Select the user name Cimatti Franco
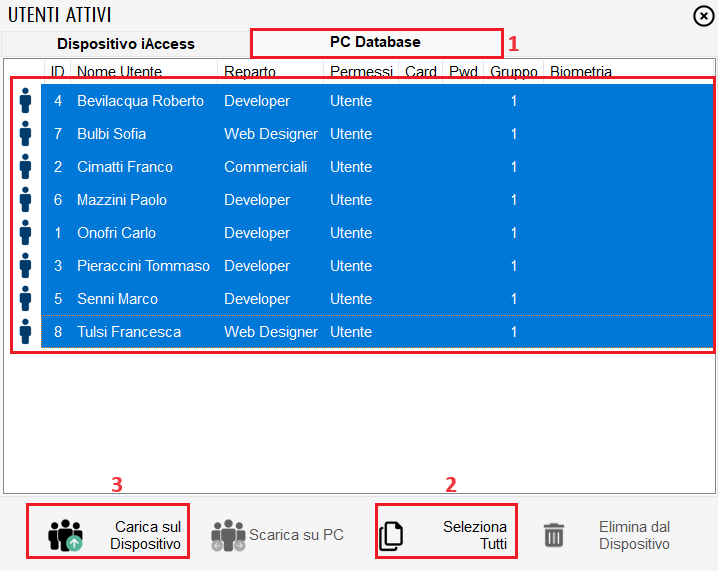 pyautogui.click(x=125, y=167)
